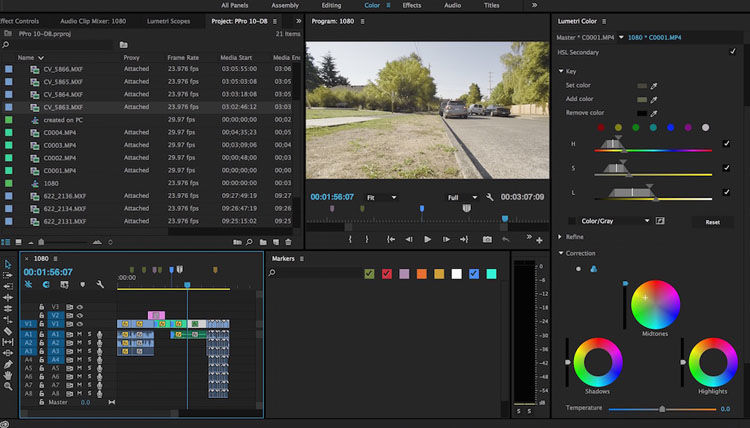Toggle snap in timeline

46,285
